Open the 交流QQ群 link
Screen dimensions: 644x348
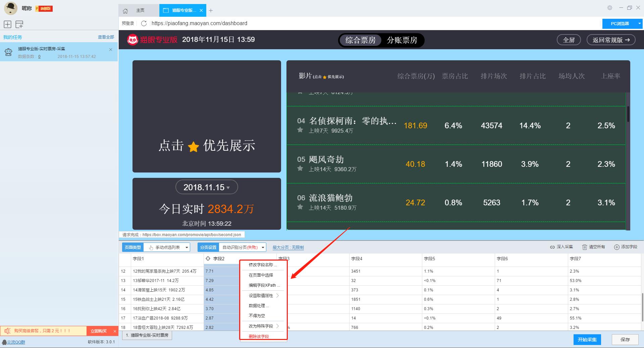pyautogui.click(x=16, y=342)
